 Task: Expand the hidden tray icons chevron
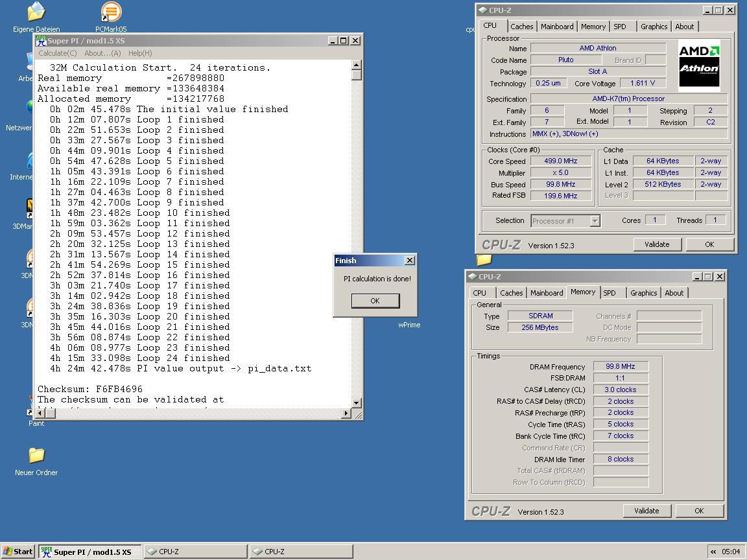tap(713, 552)
